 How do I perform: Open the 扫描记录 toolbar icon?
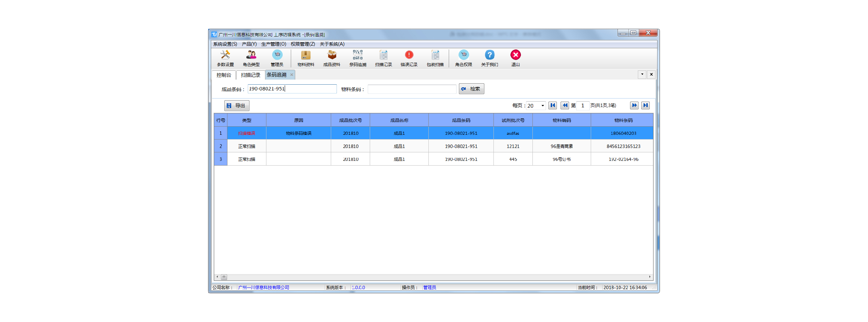pos(383,58)
